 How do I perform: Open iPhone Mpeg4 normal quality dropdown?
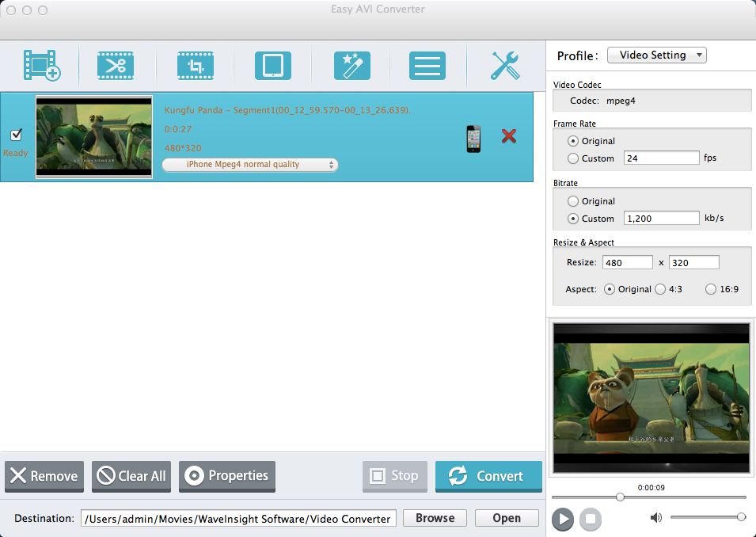(x=250, y=165)
